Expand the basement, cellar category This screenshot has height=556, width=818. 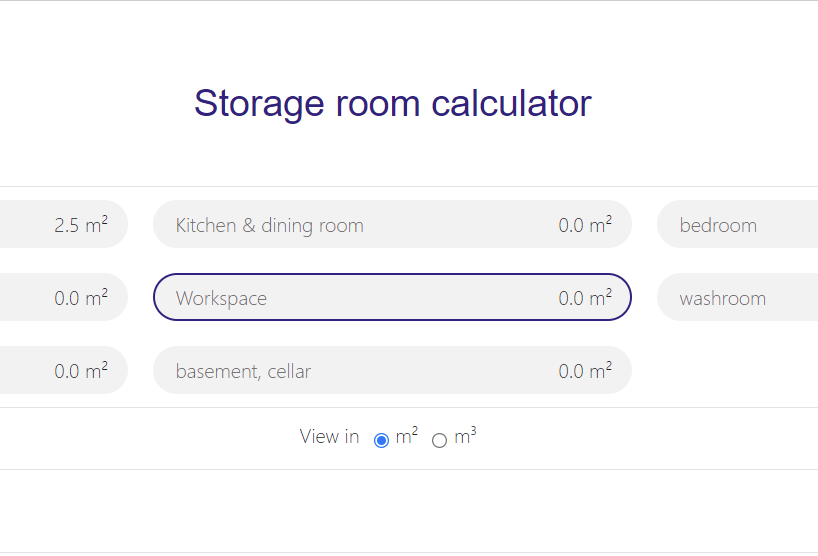pos(392,370)
